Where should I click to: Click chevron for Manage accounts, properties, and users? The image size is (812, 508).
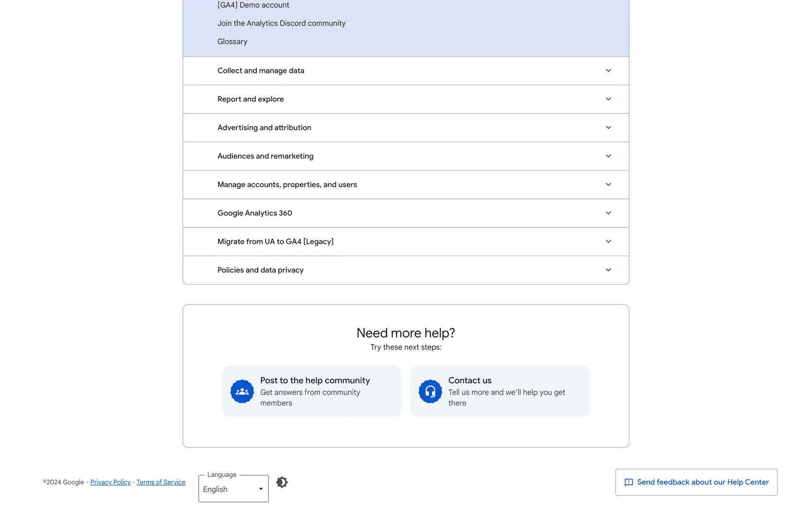(608, 185)
